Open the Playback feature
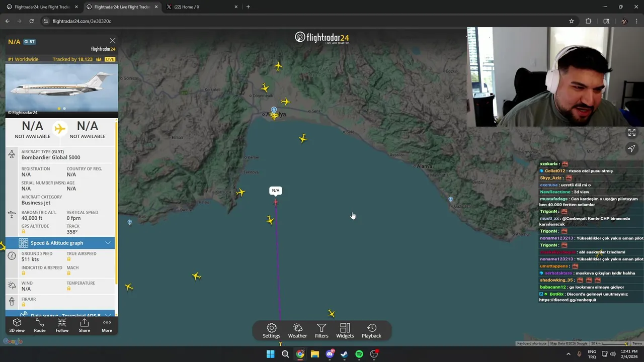 tap(371, 331)
